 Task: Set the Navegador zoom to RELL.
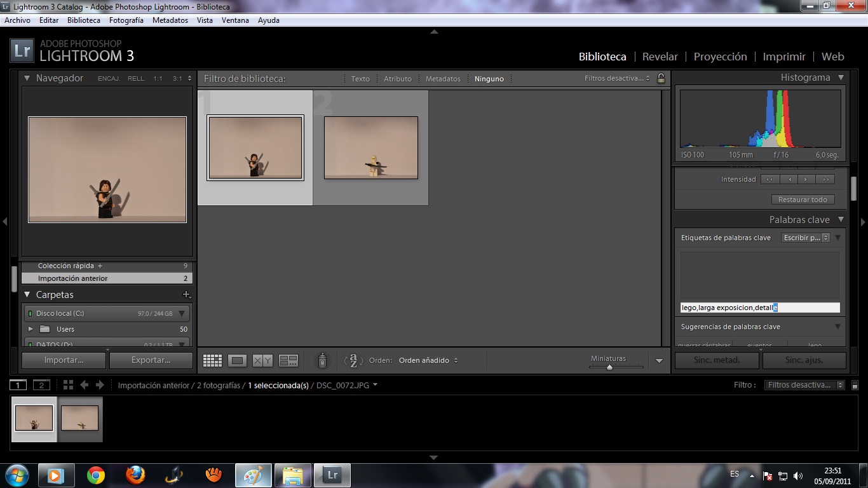point(136,79)
